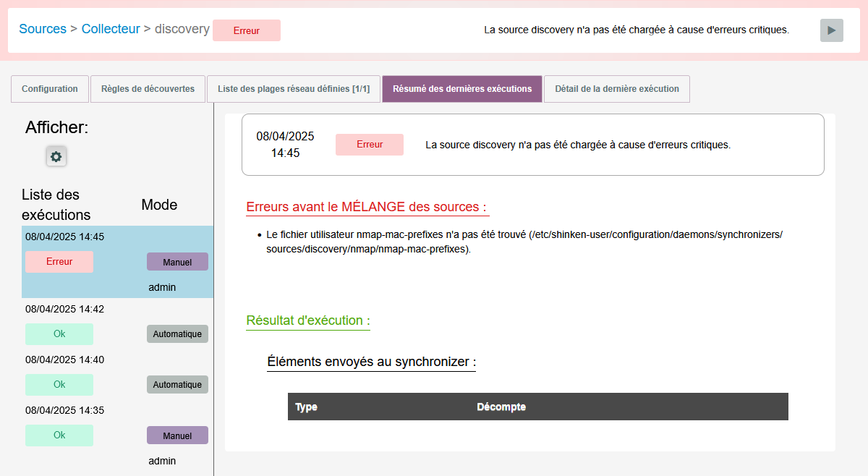Select the 08/04/2025 14:42 execution entry
This screenshot has height=476, width=868.
pyautogui.click(x=65, y=309)
